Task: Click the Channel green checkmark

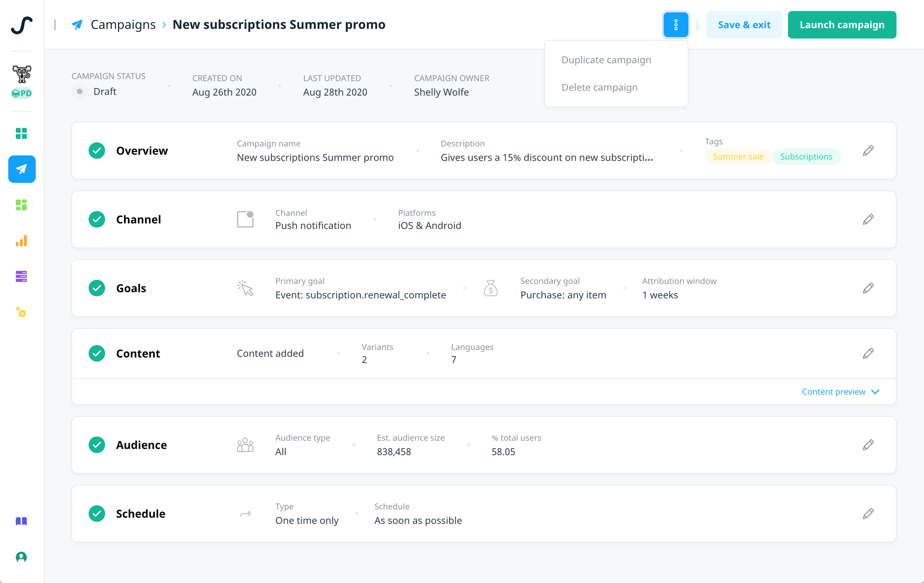Action: point(97,219)
